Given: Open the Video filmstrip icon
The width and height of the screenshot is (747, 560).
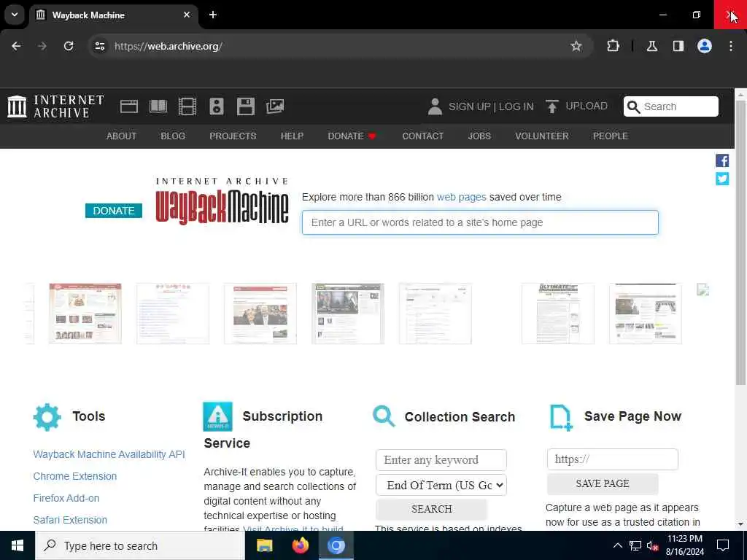Looking at the screenshot, I should [187, 106].
